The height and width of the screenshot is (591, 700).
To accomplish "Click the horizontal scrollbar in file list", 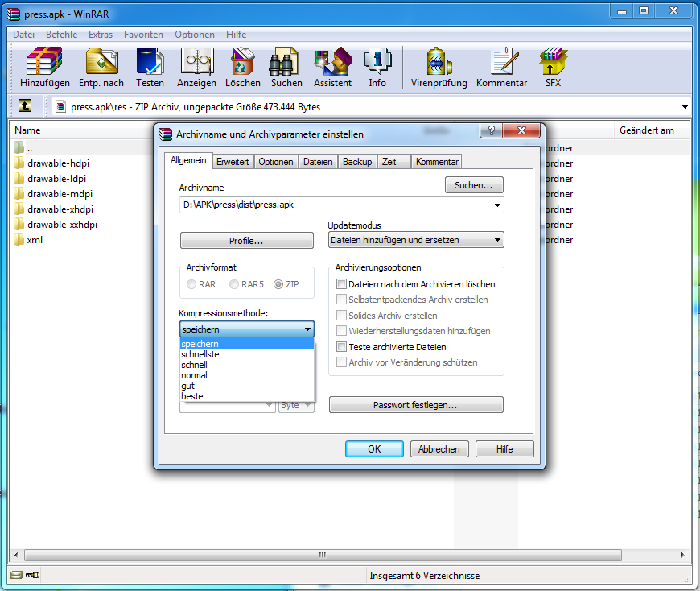I will [322, 555].
